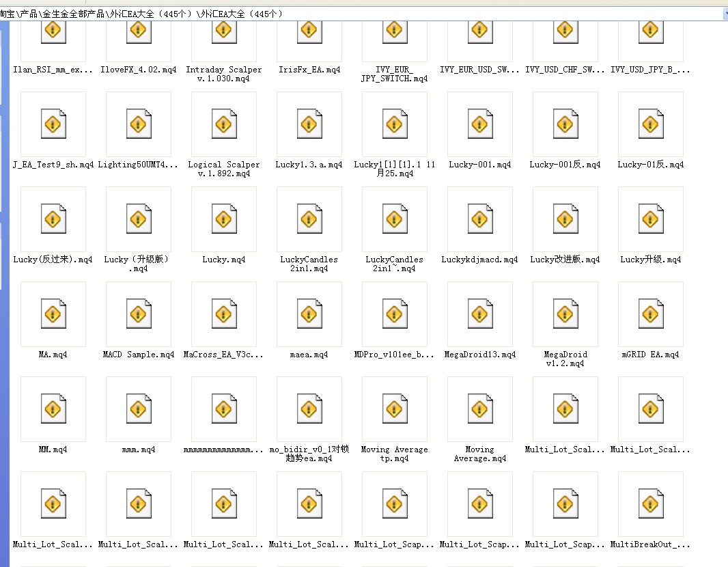
Task: Select the Luckykdjmacd.mq4 file icon
Action: click(x=480, y=219)
